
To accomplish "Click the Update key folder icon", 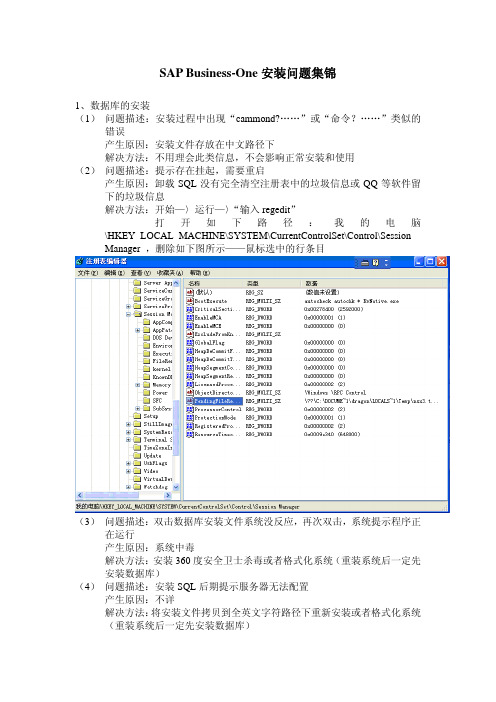I will pos(137,455).
